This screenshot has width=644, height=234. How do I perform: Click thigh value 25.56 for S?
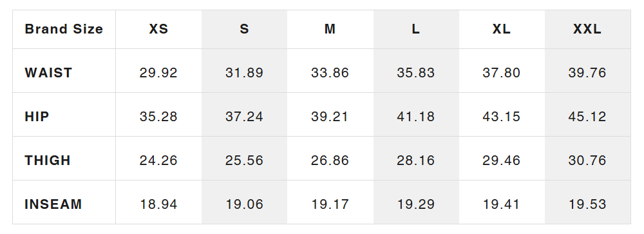pos(244,161)
